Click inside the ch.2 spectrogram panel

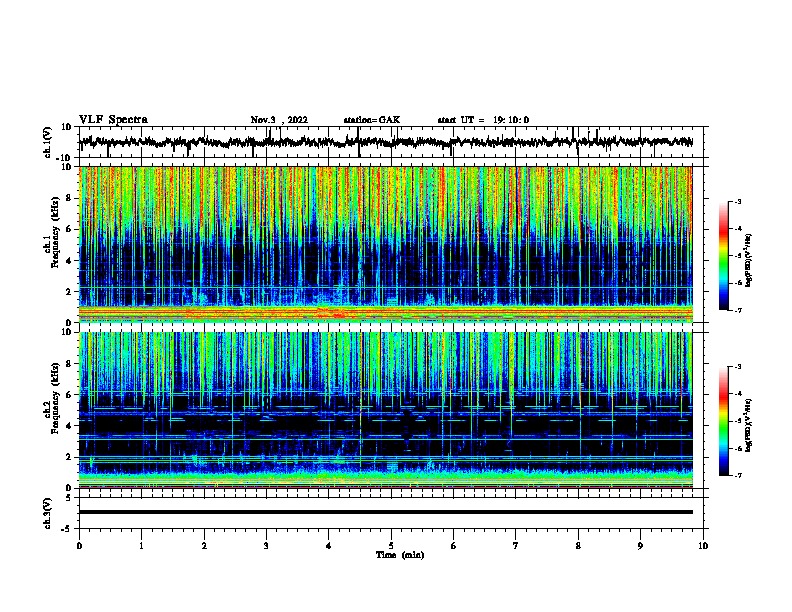click(x=386, y=410)
